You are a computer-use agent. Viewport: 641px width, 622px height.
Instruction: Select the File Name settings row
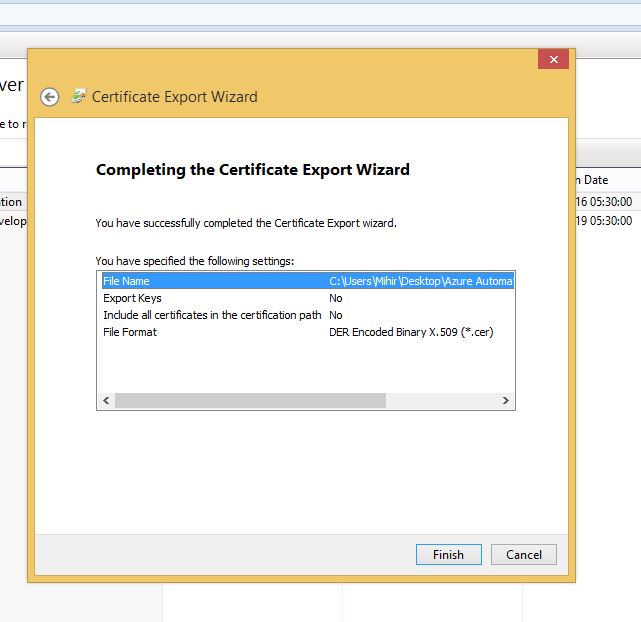(308, 281)
